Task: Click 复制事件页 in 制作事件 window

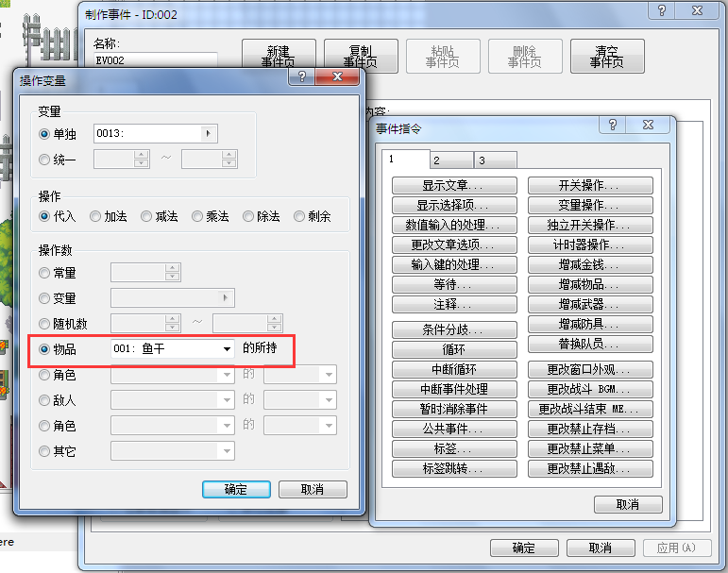Action: 361,57
